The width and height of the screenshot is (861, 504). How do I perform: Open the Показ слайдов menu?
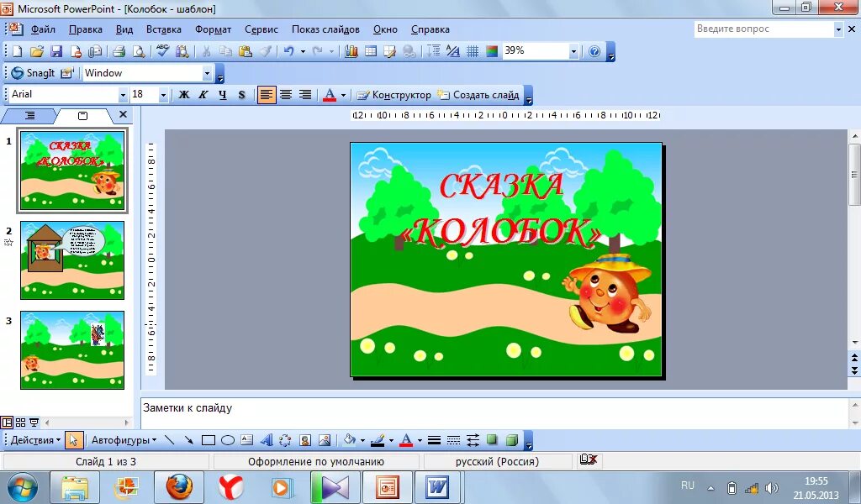[325, 29]
